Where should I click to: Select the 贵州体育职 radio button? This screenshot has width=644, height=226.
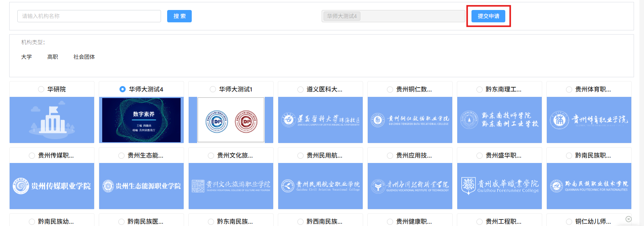(569, 90)
